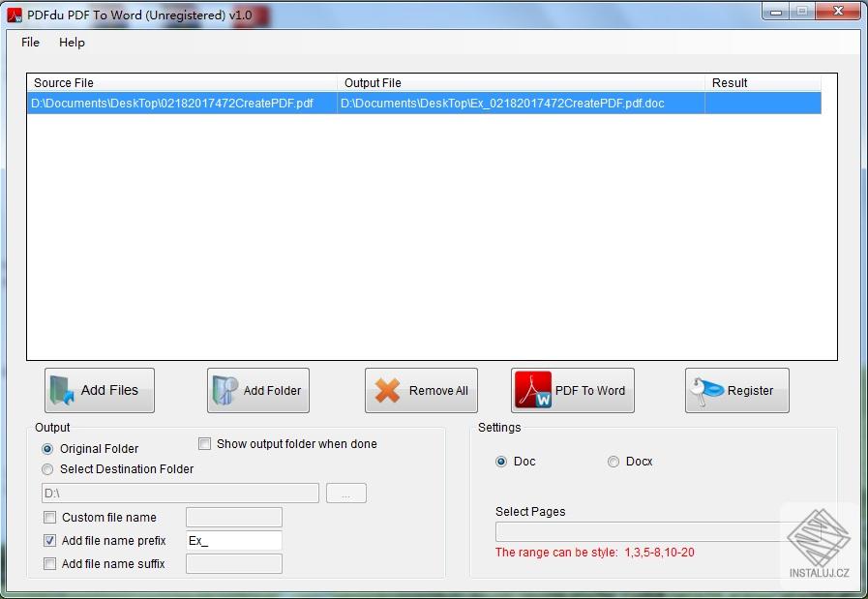The image size is (868, 599).
Task: Click the Remove All button
Action: click(421, 390)
